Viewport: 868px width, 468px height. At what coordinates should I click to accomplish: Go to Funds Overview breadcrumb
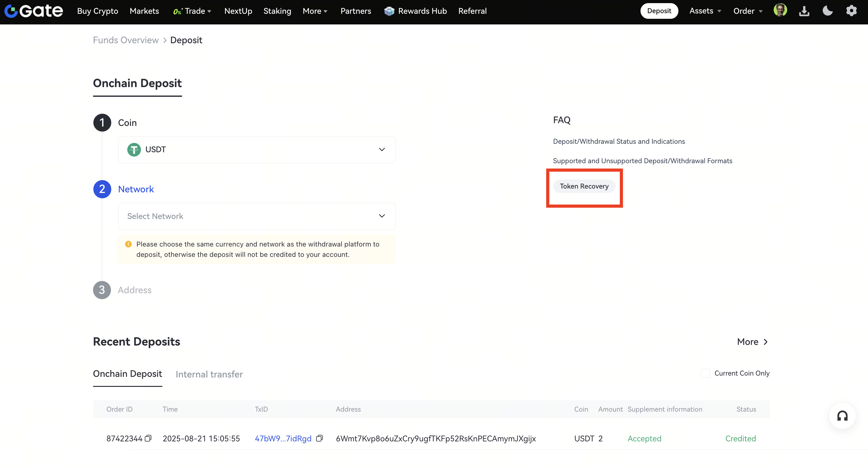click(126, 40)
